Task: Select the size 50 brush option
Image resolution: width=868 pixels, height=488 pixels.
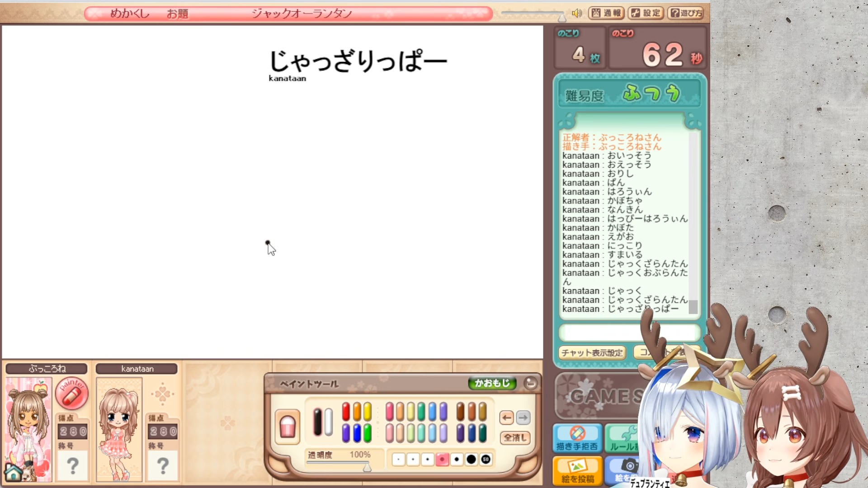Action: [486, 460]
